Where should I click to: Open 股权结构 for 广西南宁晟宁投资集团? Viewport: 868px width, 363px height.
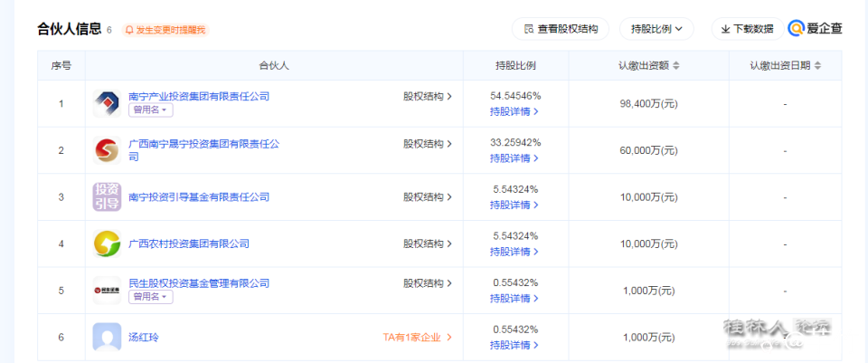[x=428, y=144]
